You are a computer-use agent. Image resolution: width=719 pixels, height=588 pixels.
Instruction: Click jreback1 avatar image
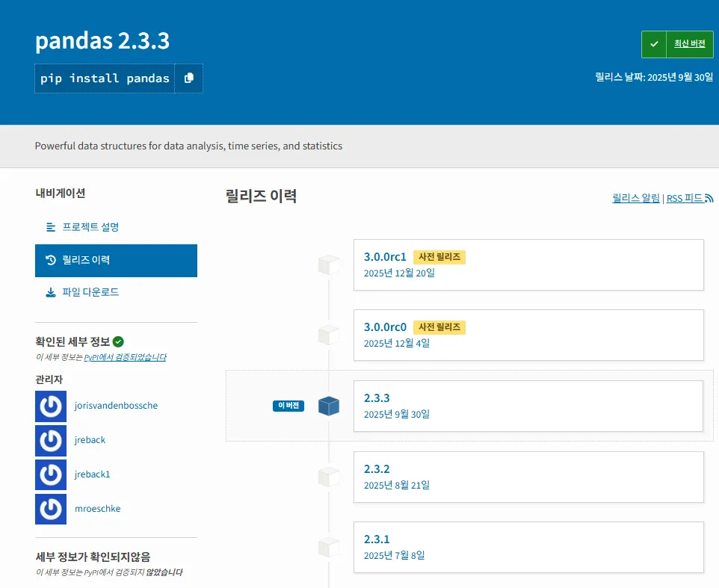pos(50,474)
